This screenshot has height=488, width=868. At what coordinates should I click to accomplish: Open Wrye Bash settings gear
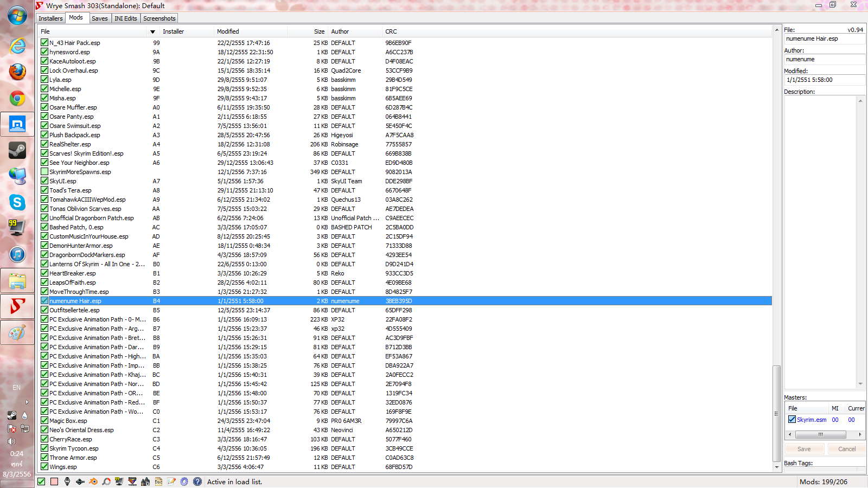(184, 481)
